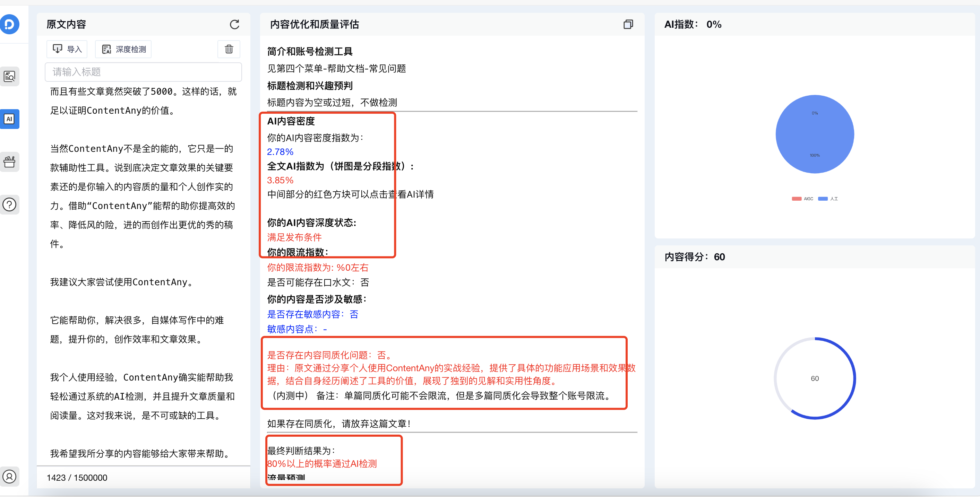The image size is (980, 497).
Task: Click the full-text AI index 3.85%
Action: 280,180
